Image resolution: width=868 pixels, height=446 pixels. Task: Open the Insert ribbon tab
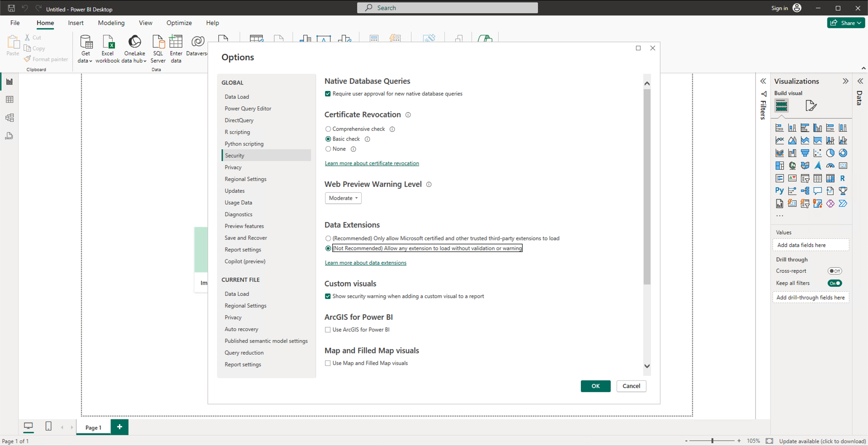pyautogui.click(x=75, y=23)
